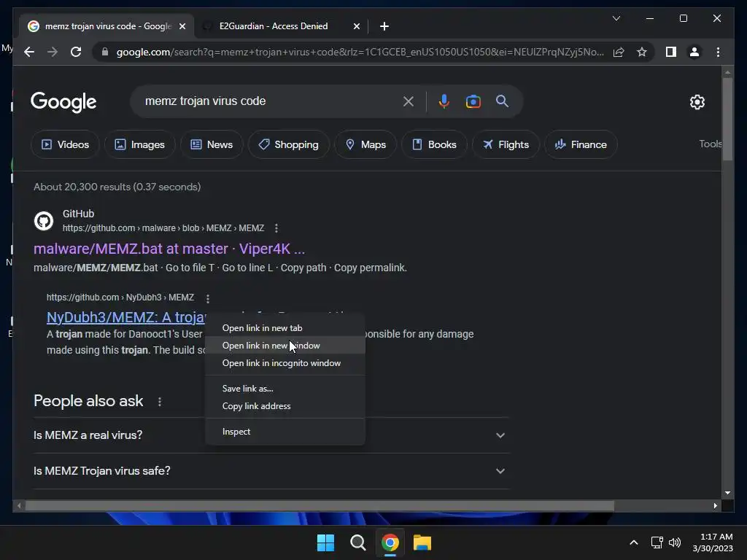Click the vertical scrollbar thumb

[x=727, y=119]
